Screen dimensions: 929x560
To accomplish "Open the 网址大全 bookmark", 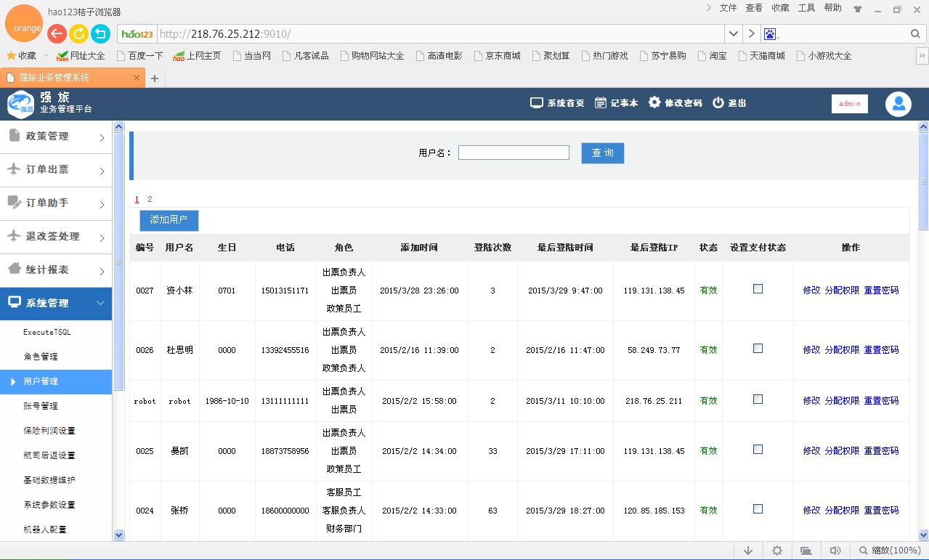I will [x=81, y=55].
